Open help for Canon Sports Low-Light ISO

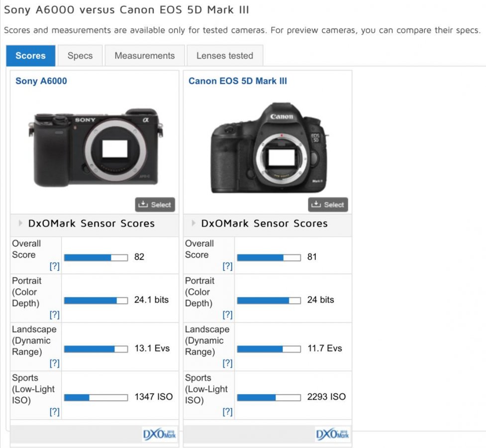[x=227, y=412]
